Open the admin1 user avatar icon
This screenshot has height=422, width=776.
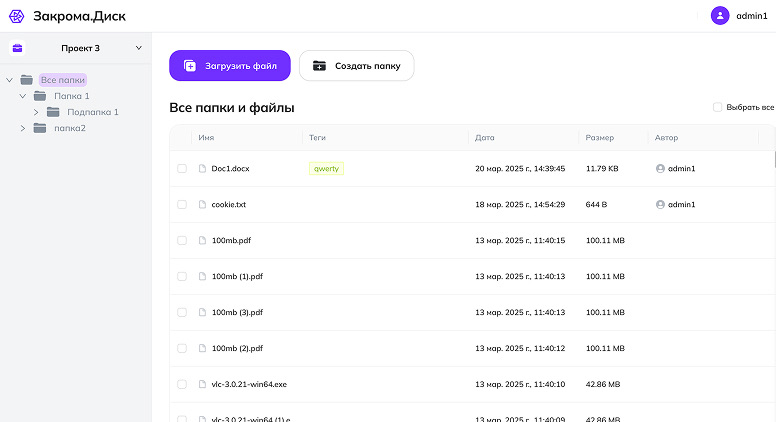tap(720, 16)
